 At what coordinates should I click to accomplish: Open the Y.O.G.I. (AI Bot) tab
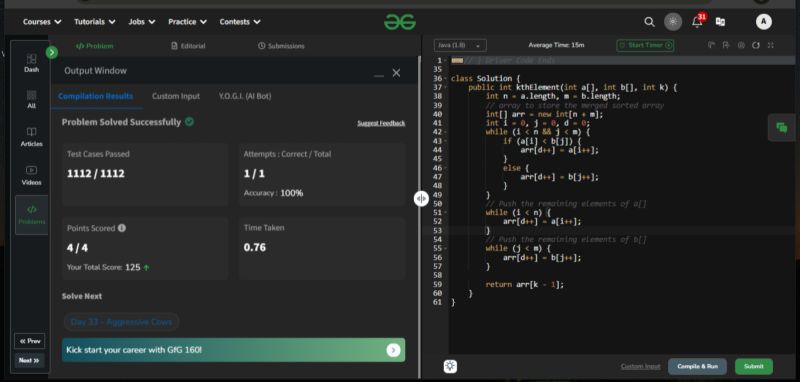tap(245, 96)
